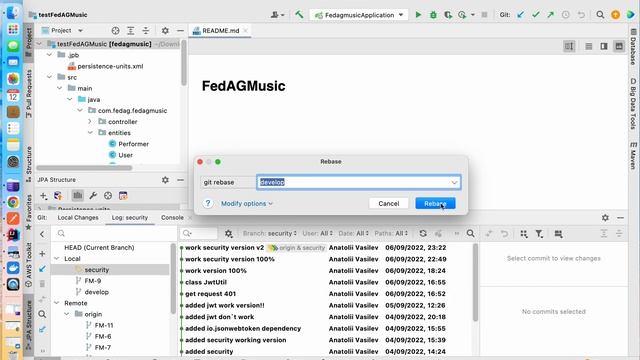Click the Rebase button
640x360 pixels.
click(435, 203)
